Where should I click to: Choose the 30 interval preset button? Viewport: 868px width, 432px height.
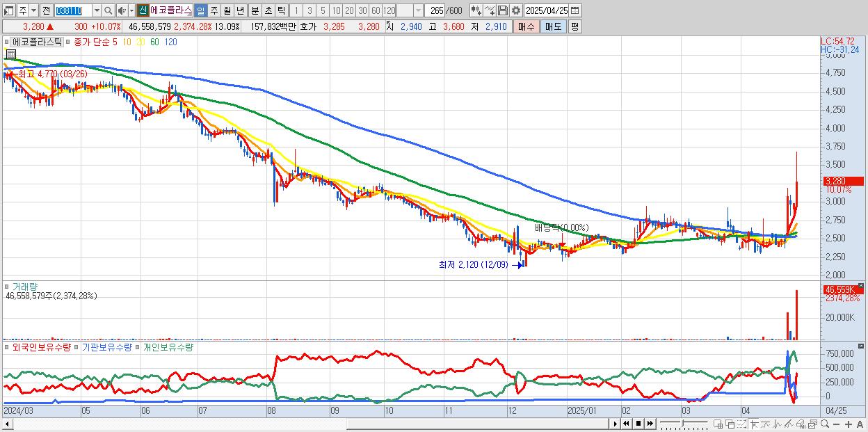pyautogui.click(x=364, y=10)
